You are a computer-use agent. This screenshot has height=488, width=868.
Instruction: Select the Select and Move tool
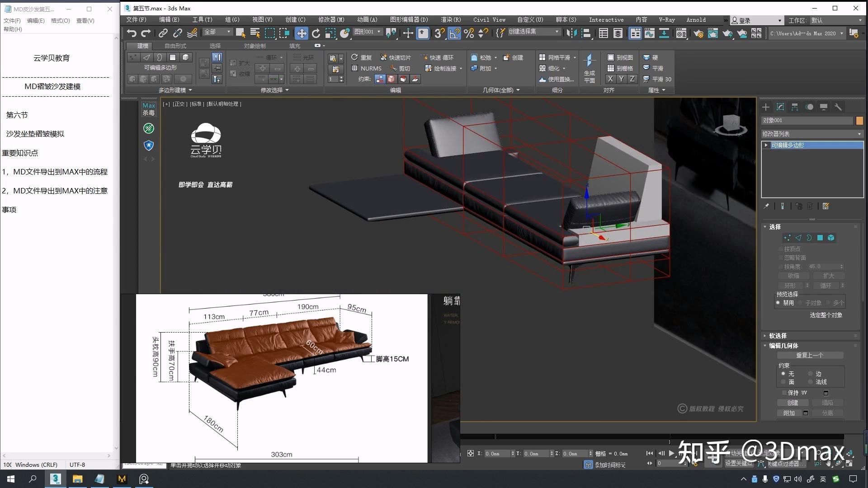click(x=302, y=32)
